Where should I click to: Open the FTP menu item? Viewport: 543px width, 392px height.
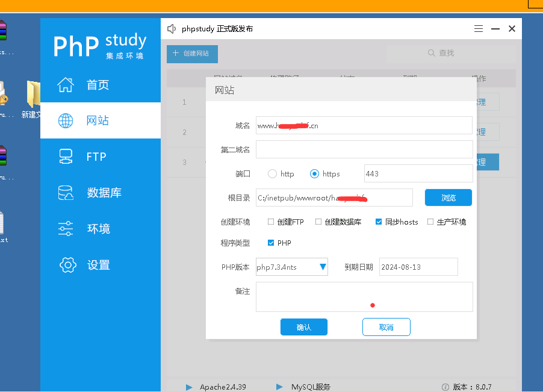coord(101,157)
